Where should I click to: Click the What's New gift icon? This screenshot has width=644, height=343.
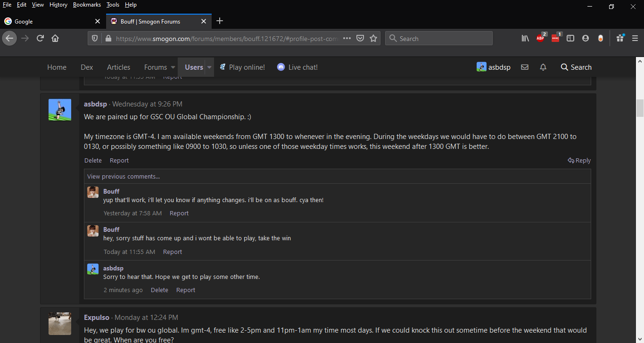(x=620, y=39)
